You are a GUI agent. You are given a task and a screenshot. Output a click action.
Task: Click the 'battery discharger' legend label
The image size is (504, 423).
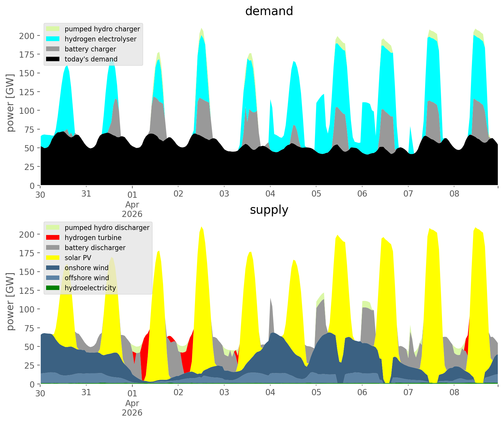[95, 248]
